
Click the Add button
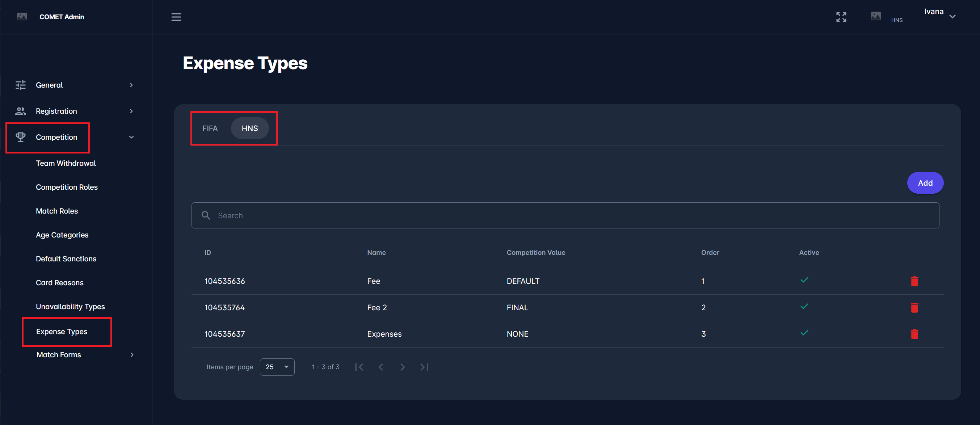coord(925,183)
